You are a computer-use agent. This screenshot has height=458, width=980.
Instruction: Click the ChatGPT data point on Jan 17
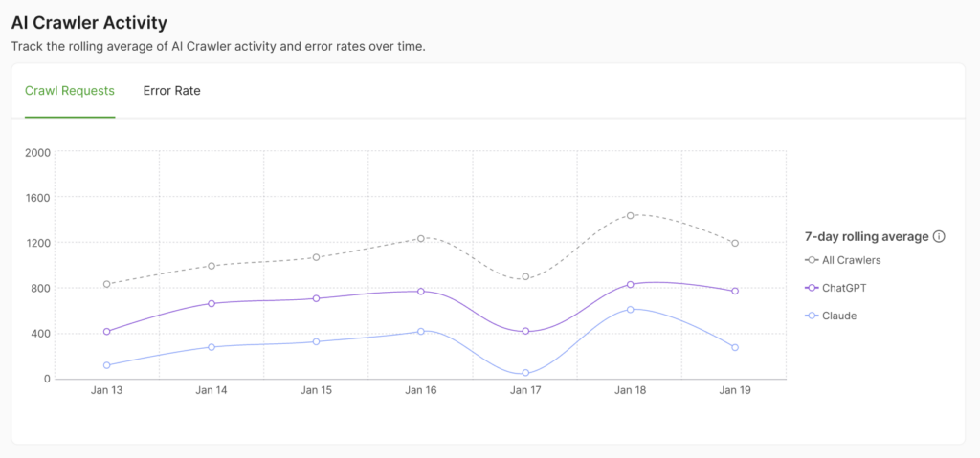coord(525,331)
